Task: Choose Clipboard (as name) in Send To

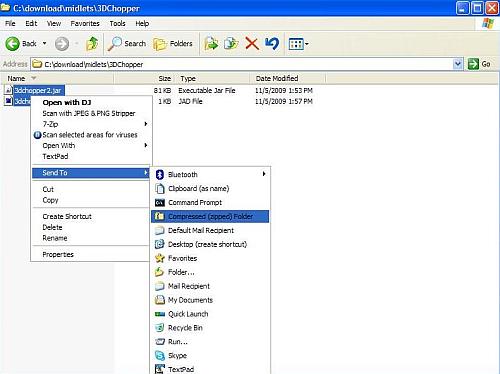Action: point(210,188)
